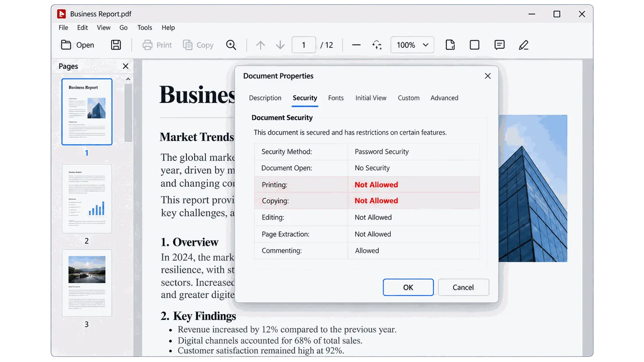Viewport: 644px width, 362px height.
Task: Go to next page with down arrow
Action: 280,45
